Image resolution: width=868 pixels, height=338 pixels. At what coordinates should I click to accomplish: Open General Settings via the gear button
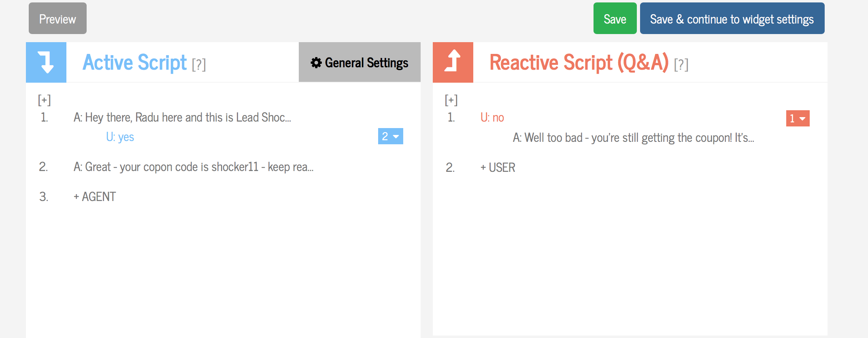(x=359, y=62)
